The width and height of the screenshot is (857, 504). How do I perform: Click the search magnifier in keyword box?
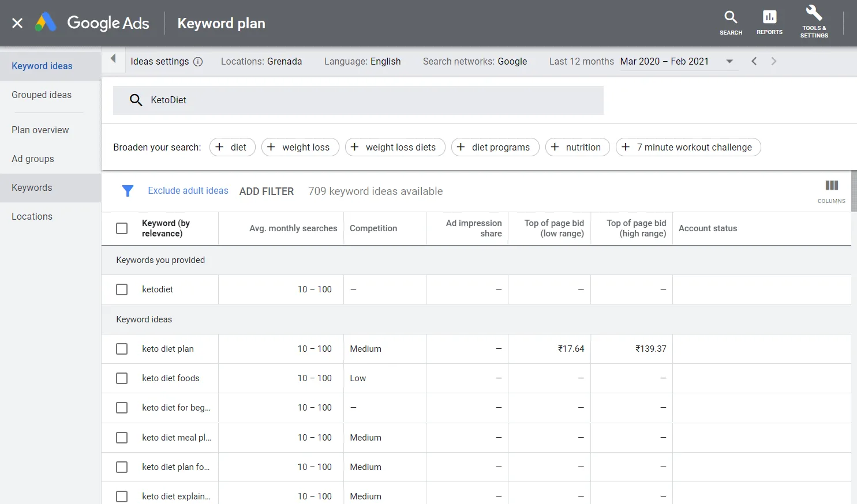(136, 100)
